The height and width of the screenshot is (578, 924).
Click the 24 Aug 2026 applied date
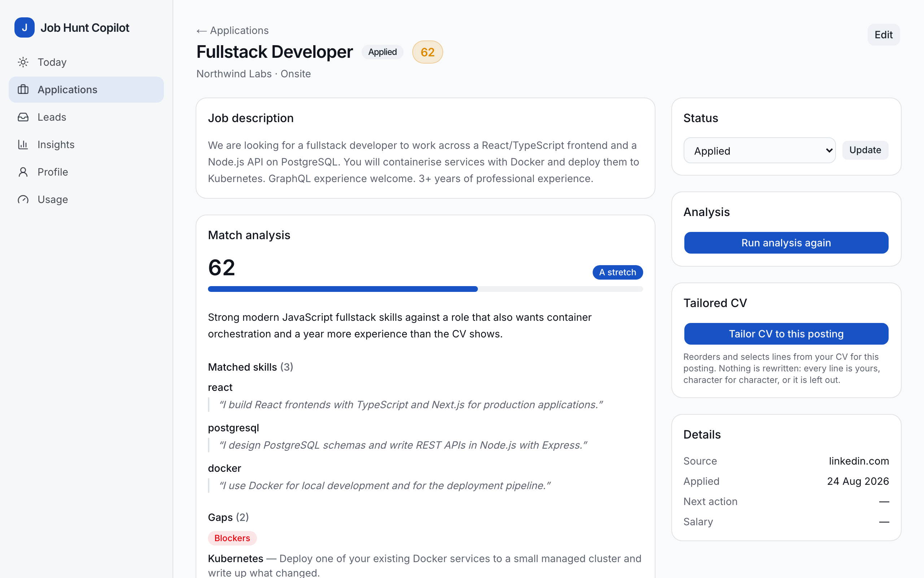point(858,481)
